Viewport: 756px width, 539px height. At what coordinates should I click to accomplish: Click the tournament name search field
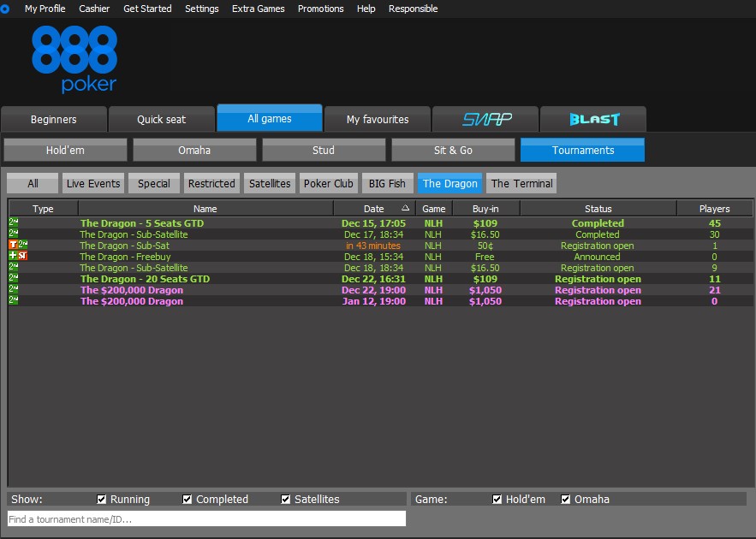click(205, 518)
